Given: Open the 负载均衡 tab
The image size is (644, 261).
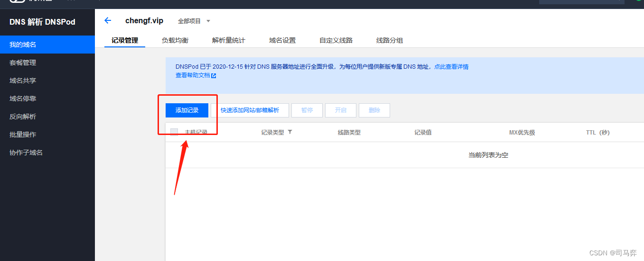Looking at the screenshot, I should pos(175,40).
